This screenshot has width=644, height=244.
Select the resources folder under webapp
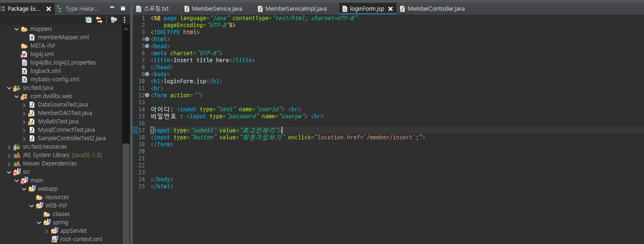point(57,197)
